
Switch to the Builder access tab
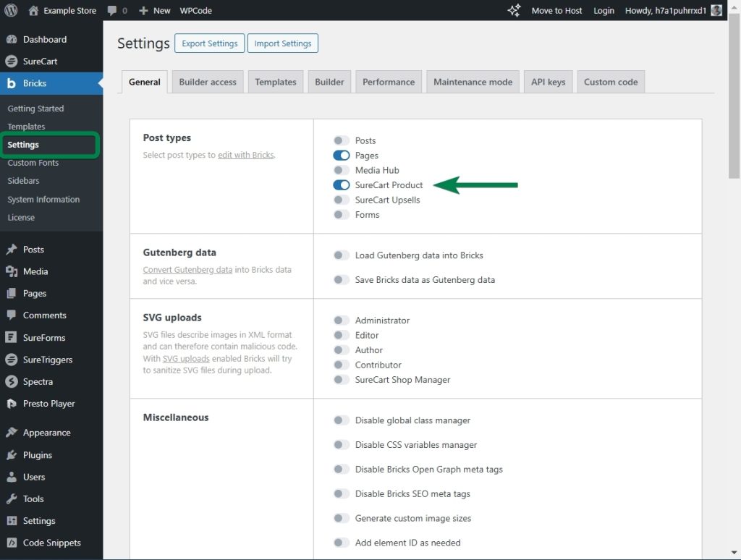(208, 82)
